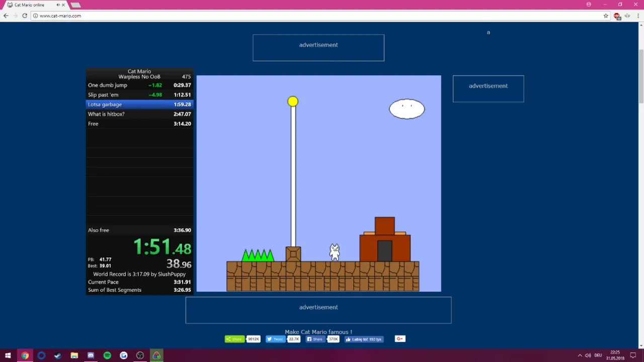Open the Windows notification center icon
Image resolution: width=644 pixels, height=362 pixels.
[x=633, y=355]
